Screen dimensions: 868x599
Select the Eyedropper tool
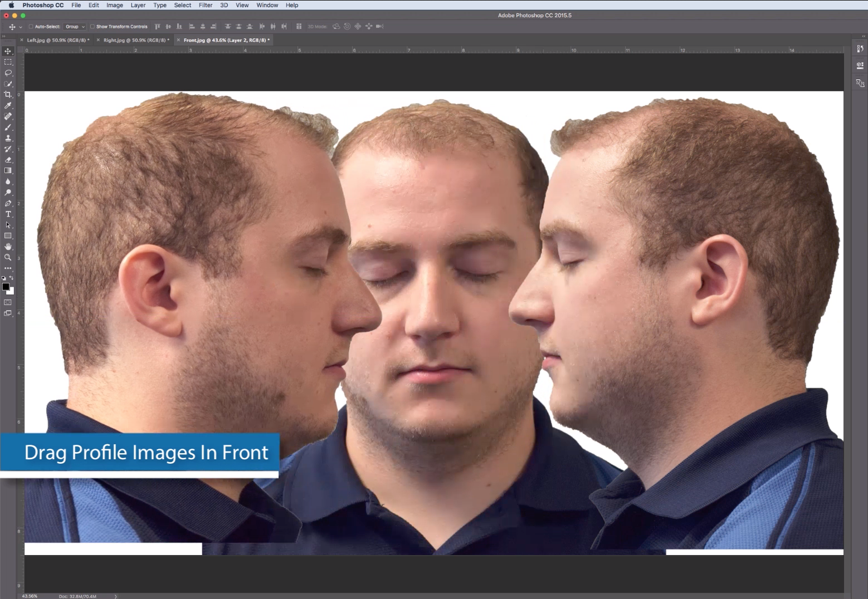tap(8, 106)
